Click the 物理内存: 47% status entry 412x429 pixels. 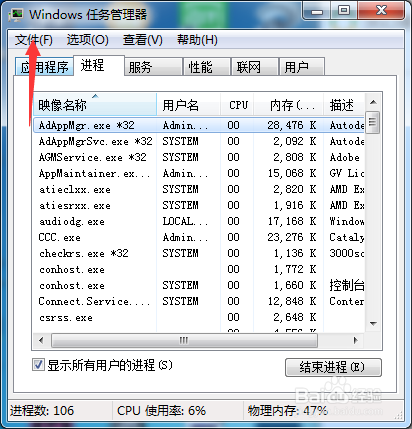(x=287, y=411)
